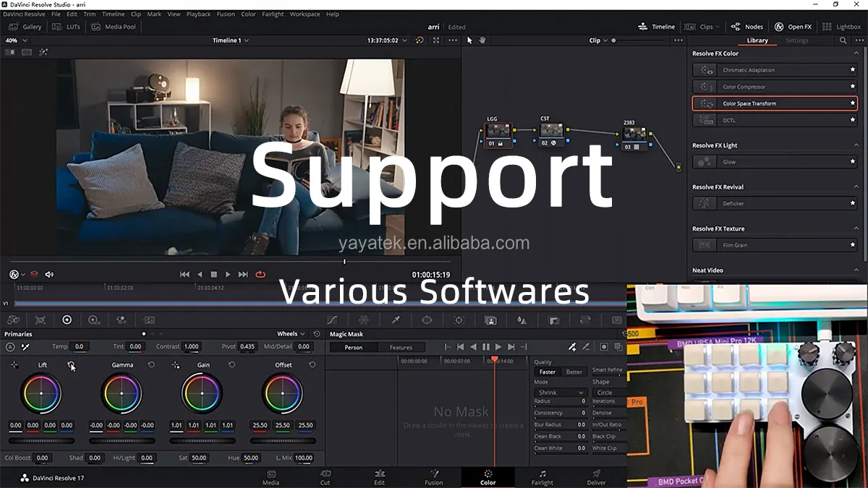The height and width of the screenshot is (488, 868).
Task: Click the Lift black point picker
Action: [x=14, y=365]
